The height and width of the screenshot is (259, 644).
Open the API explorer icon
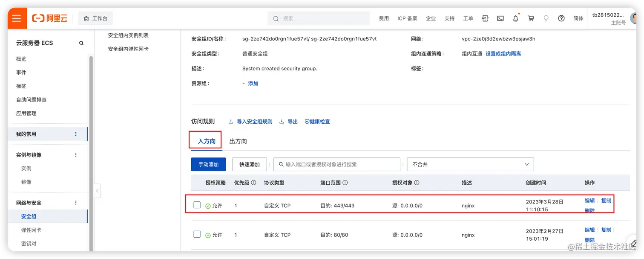point(485,18)
